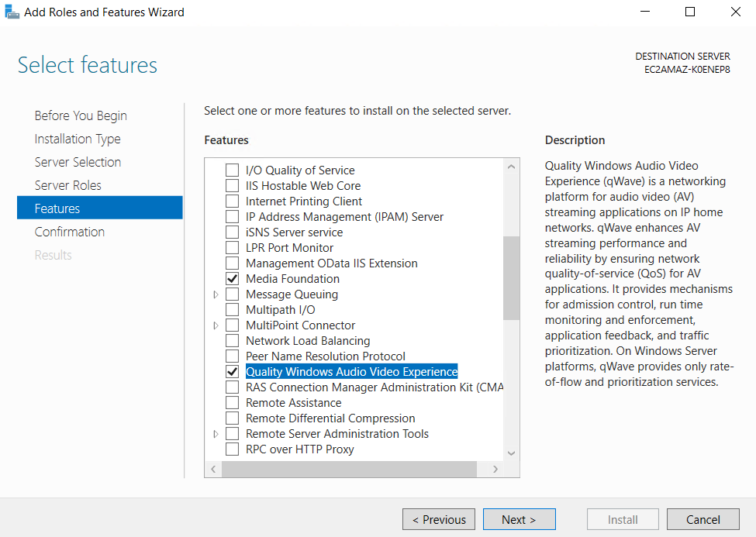This screenshot has width=756, height=537.
Task: Click the Previous button
Action: pos(439,520)
